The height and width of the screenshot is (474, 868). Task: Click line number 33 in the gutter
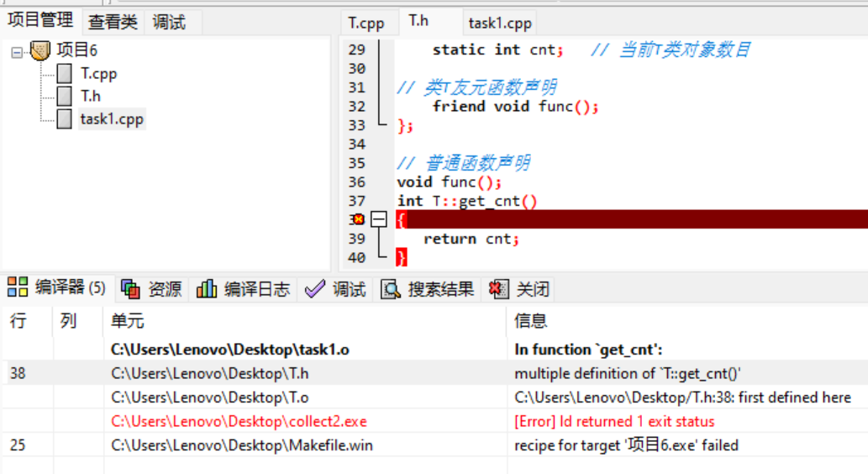point(357,126)
